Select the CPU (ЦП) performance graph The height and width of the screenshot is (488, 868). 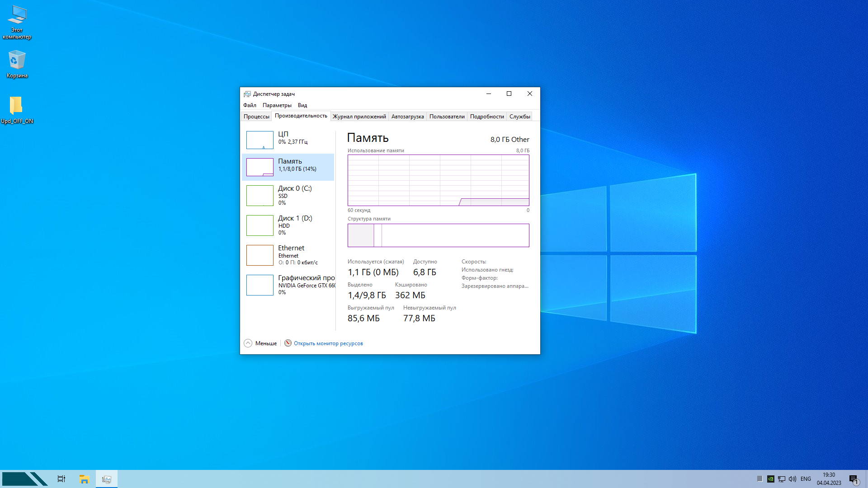[260, 140]
